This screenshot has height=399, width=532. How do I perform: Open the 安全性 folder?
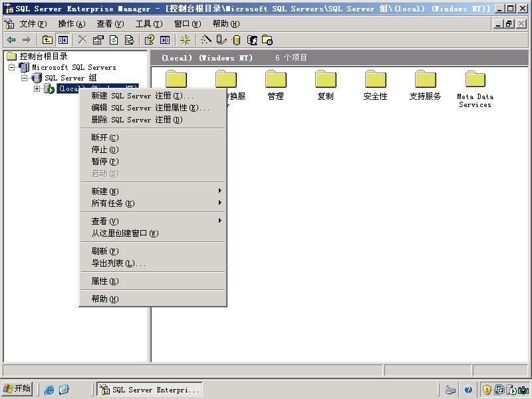click(x=375, y=85)
